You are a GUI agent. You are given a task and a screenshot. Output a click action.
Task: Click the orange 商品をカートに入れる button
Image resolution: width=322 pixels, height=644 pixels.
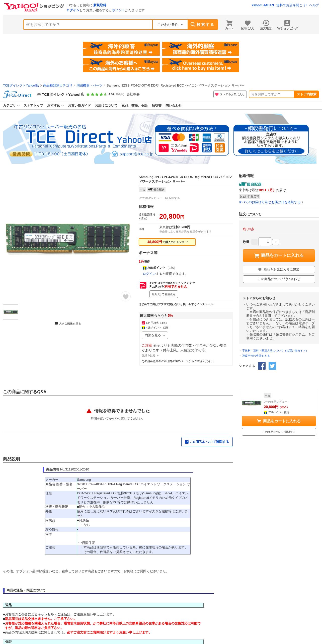(279, 255)
